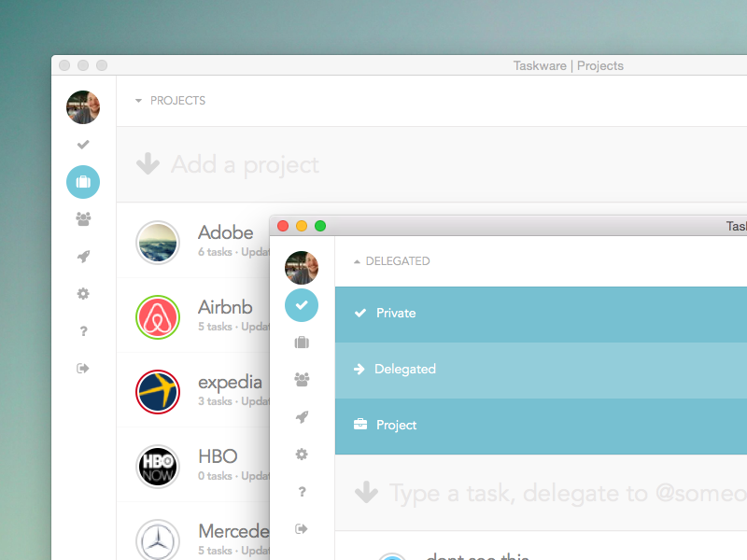Click rocket icon in front window sidebar
Screen dimensions: 747x560
coord(302,417)
